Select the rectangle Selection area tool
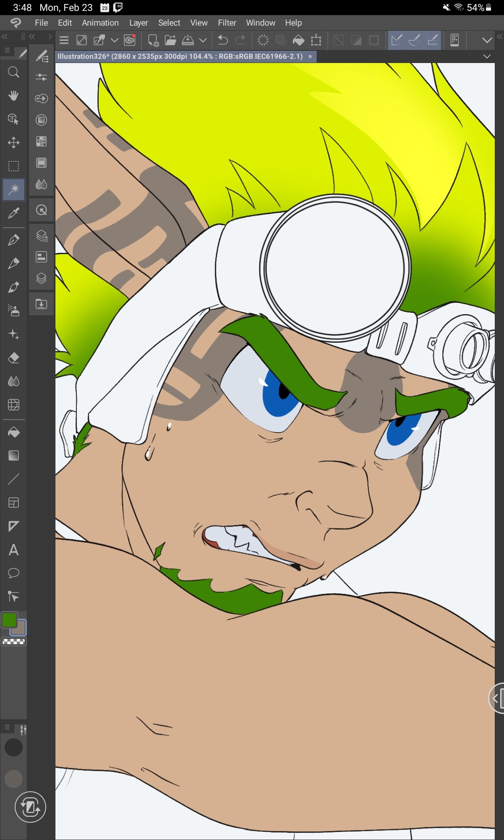The image size is (504, 840). (x=13, y=166)
